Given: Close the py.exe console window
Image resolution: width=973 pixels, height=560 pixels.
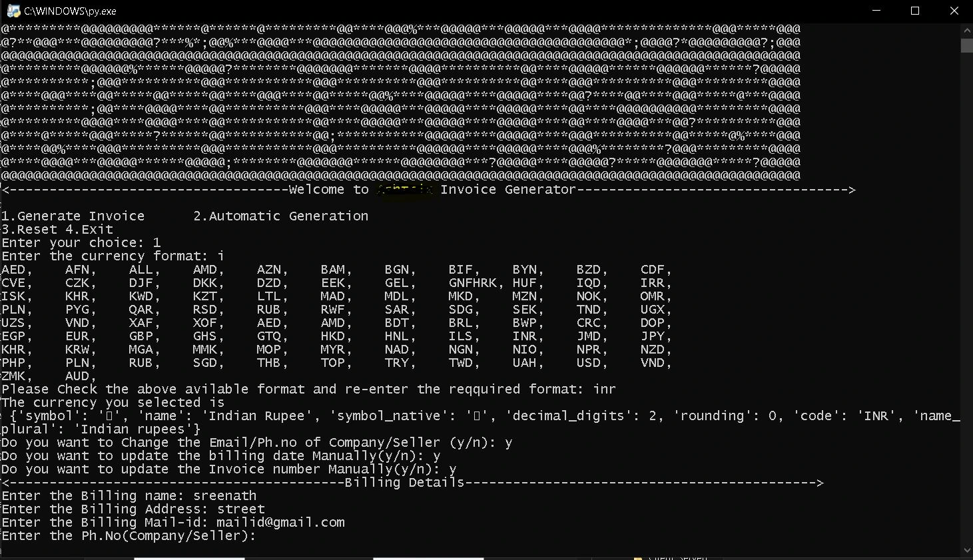Looking at the screenshot, I should tap(954, 11).
